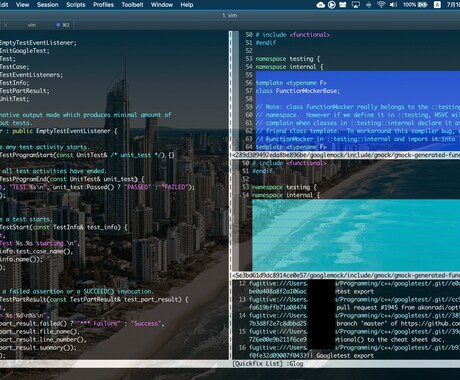The width and height of the screenshot is (460, 380).
Task: Click line 62 comment '// friend class template.'
Action: pos(358,131)
